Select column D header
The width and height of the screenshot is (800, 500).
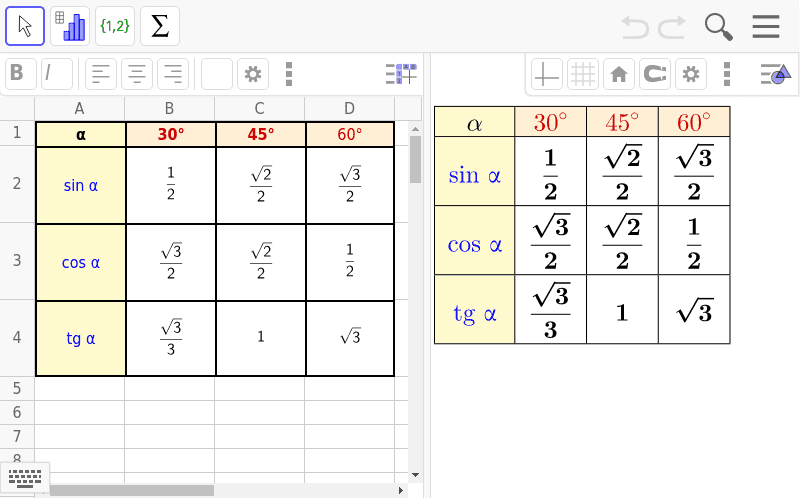point(349,108)
